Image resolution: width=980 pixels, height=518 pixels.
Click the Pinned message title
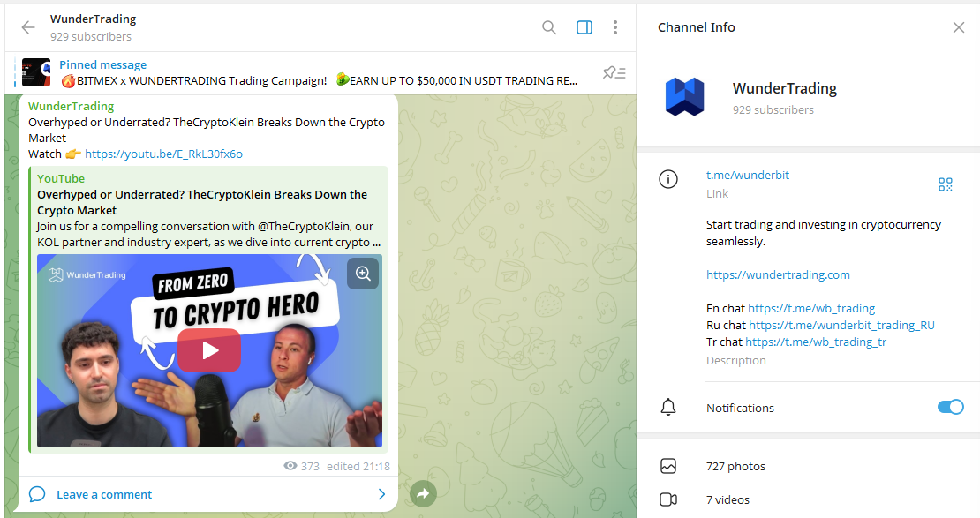click(x=102, y=64)
